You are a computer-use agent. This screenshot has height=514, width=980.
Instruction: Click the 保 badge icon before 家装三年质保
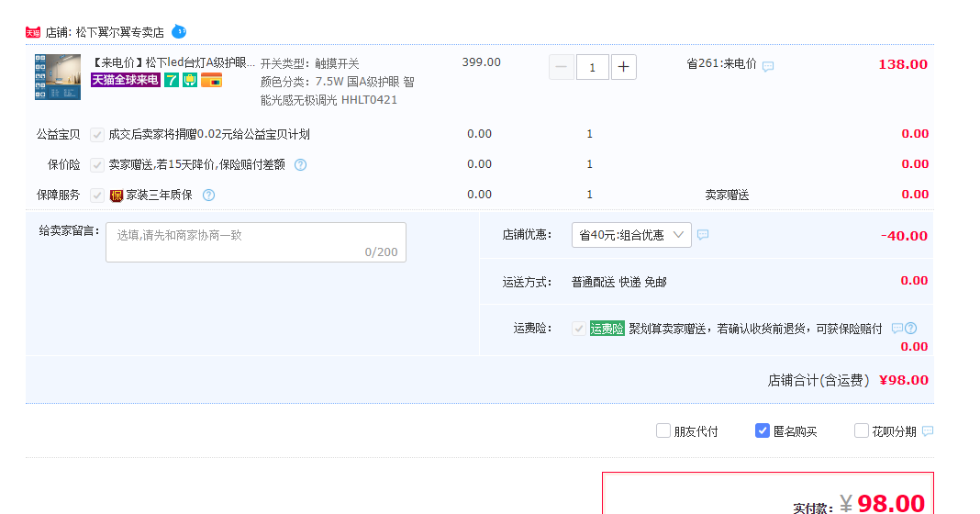pyautogui.click(x=117, y=196)
